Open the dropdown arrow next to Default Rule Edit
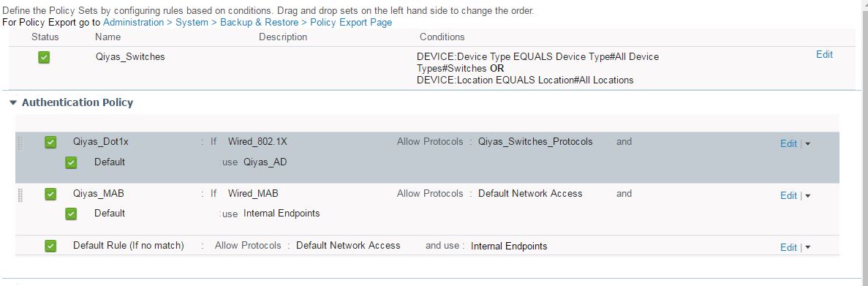Screen dimensions: 868x286 tap(807, 247)
